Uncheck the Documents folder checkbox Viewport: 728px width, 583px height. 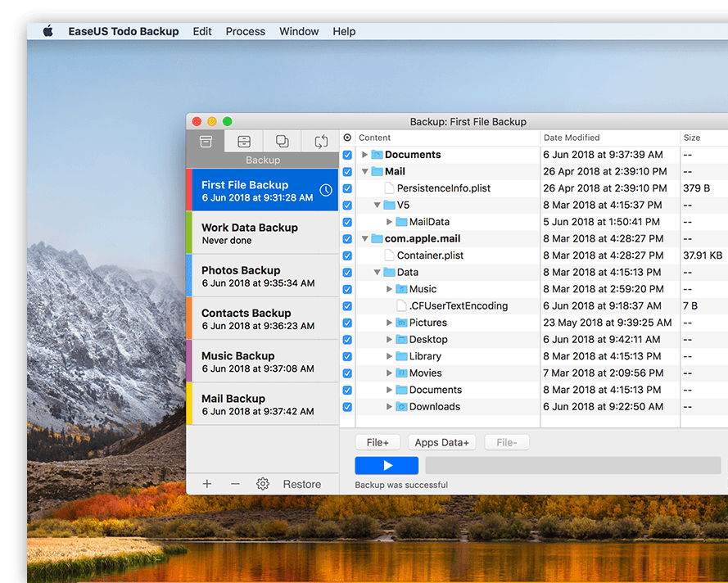pos(347,154)
